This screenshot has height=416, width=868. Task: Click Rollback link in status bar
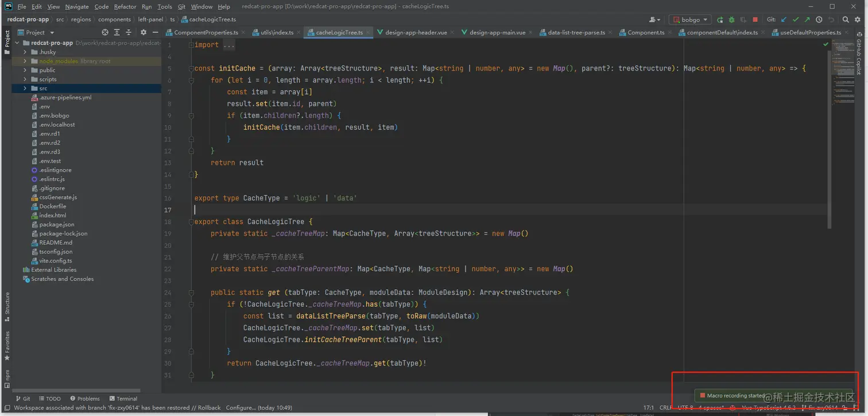(x=209, y=408)
